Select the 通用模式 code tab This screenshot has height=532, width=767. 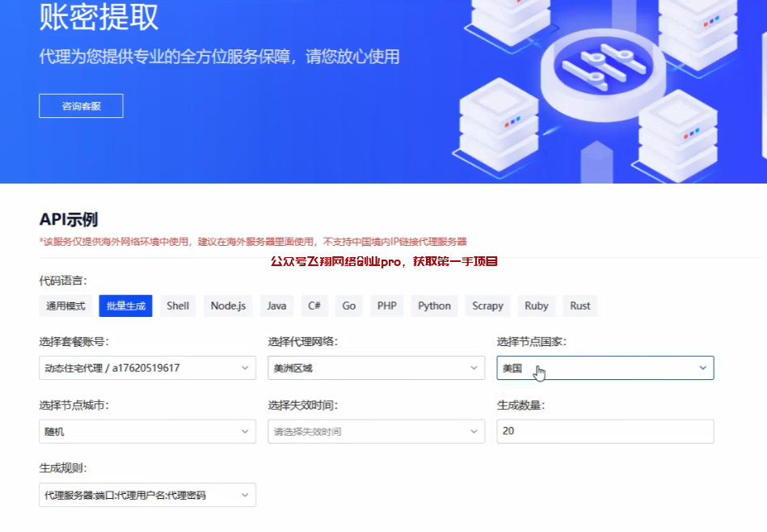click(66, 306)
